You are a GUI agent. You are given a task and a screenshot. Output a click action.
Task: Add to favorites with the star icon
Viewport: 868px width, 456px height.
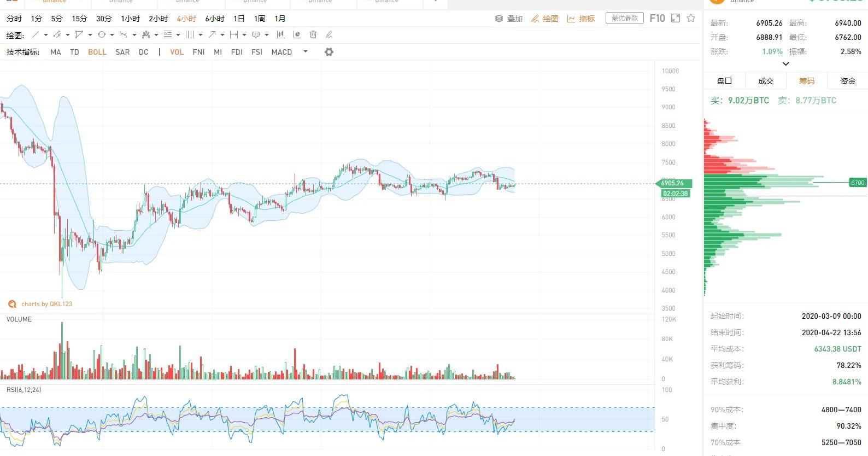[x=691, y=18]
